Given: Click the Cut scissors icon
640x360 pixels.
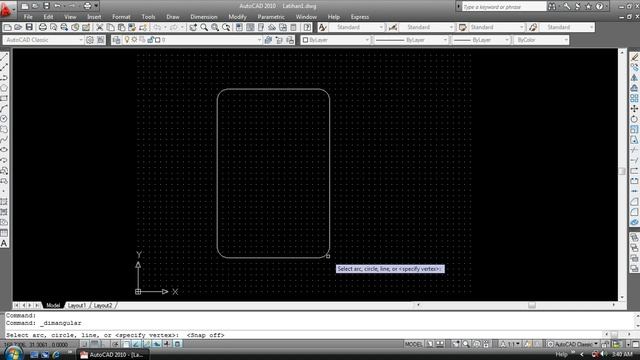Looking at the screenshot, I should pyautogui.click(x=99, y=27).
